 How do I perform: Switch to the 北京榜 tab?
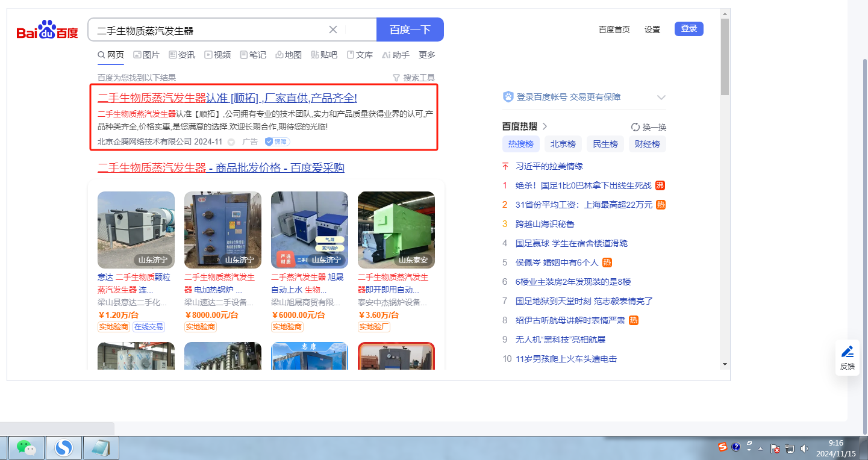pyautogui.click(x=563, y=144)
